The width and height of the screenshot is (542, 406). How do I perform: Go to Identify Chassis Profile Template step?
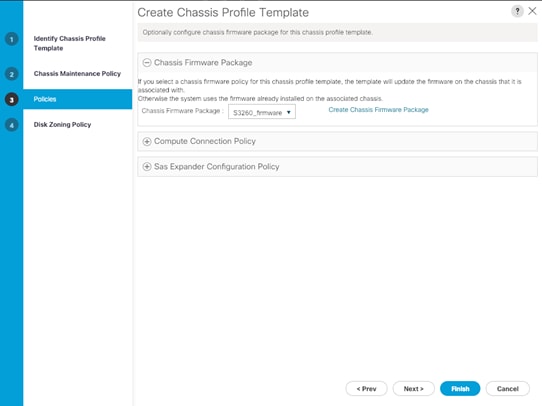pyautogui.click(x=69, y=43)
